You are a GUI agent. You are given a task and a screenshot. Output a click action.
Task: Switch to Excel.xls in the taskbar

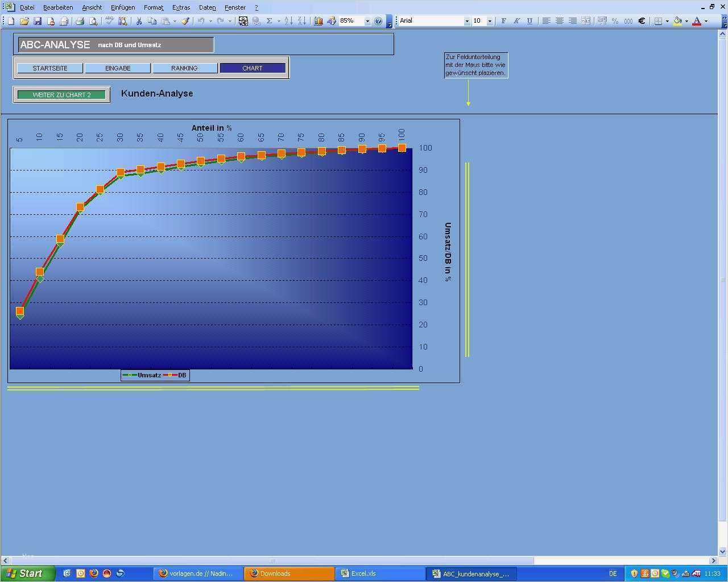[380, 573]
